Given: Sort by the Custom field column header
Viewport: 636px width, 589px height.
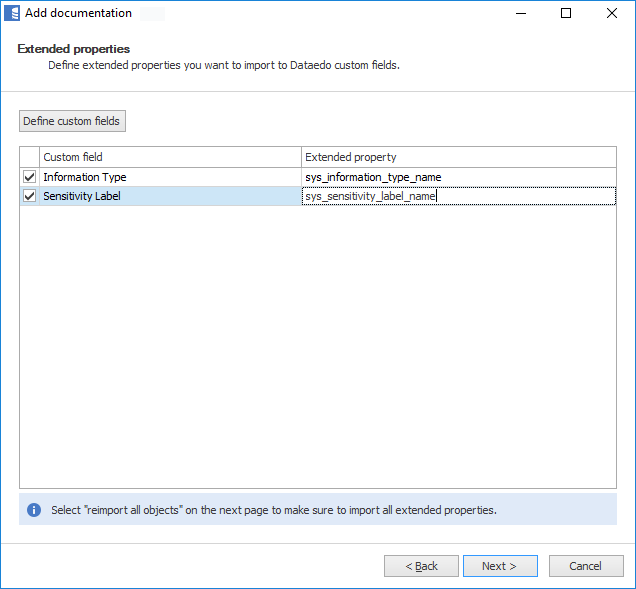Looking at the screenshot, I should click(170, 157).
